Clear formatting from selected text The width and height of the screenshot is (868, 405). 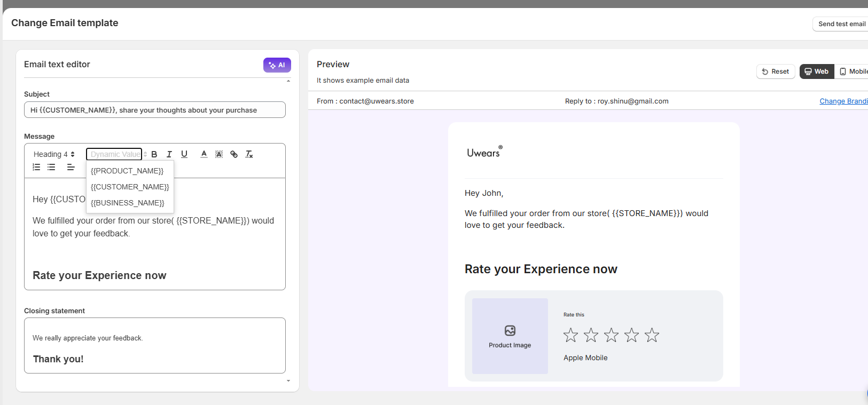249,154
